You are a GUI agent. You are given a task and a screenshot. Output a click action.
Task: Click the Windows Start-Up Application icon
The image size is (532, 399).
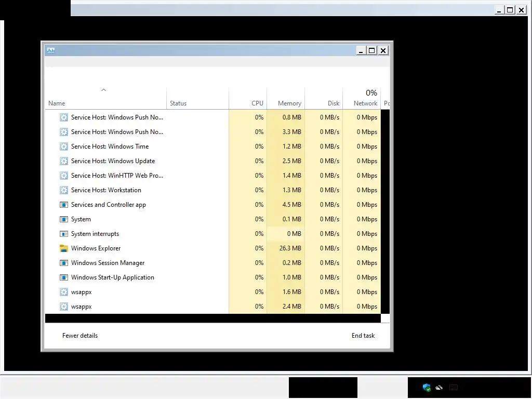63,277
